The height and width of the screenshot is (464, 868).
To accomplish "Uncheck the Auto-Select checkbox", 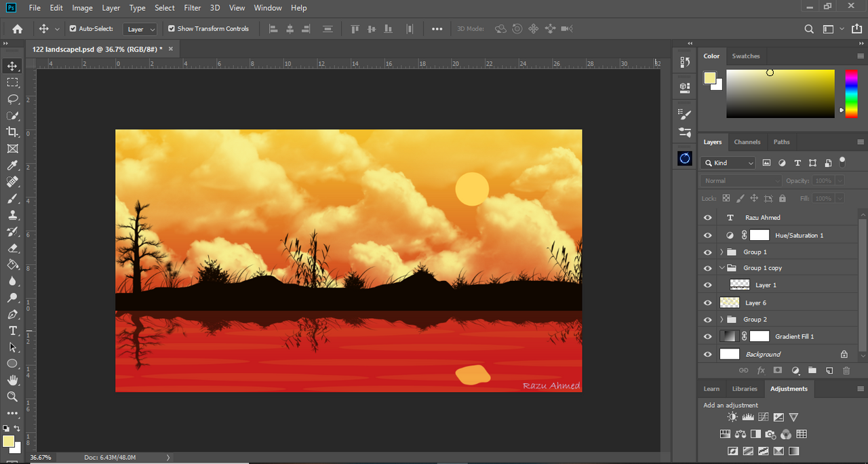I will [73, 28].
